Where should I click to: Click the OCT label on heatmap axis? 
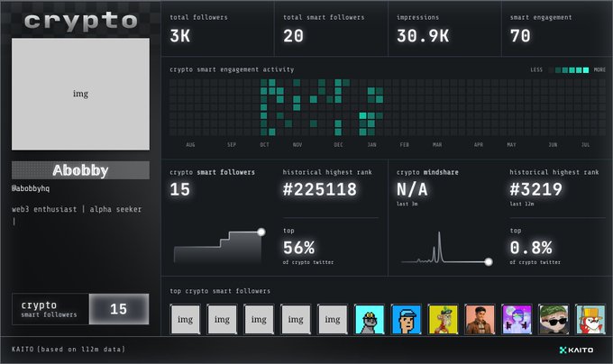[x=265, y=144]
